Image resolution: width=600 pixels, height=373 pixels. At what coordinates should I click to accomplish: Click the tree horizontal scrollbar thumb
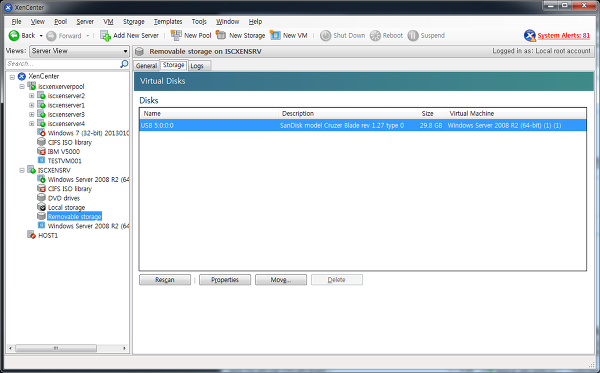(56, 348)
